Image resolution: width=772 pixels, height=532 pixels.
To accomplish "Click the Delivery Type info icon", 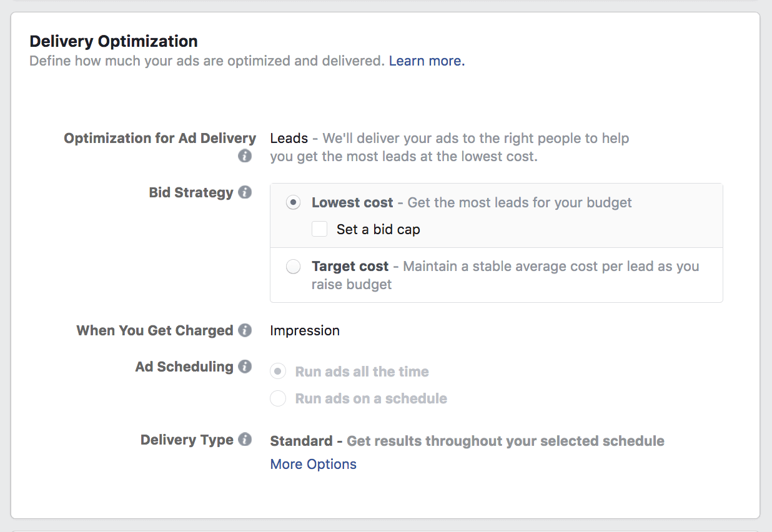I will pyautogui.click(x=245, y=440).
